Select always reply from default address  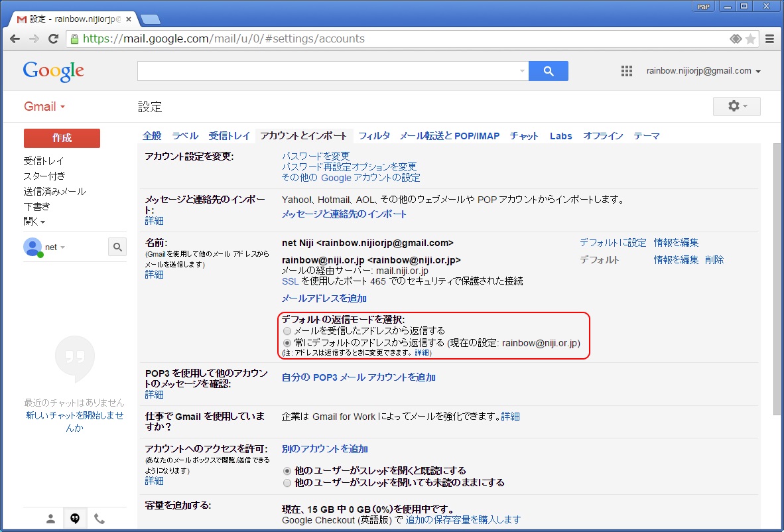click(x=287, y=343)
